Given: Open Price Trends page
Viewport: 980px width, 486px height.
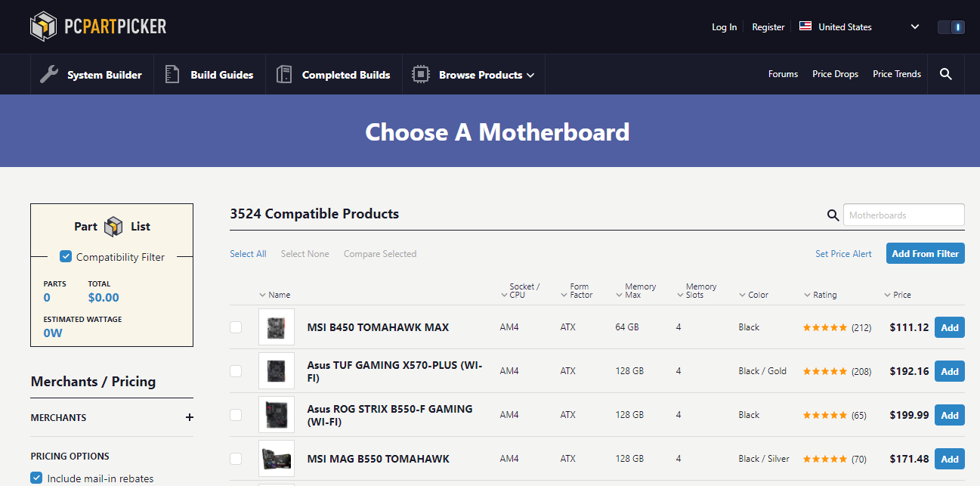Looking at the screenshot, I should click(897, 74).
